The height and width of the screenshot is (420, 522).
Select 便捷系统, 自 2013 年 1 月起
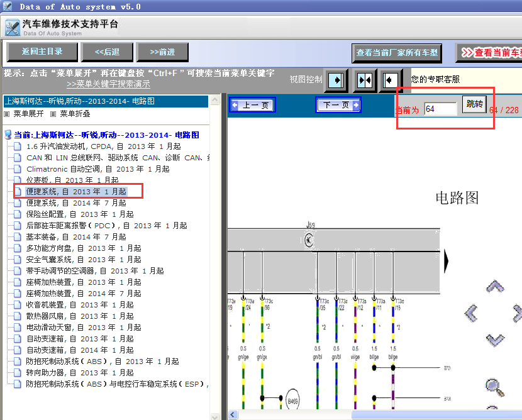pos(76,192)
